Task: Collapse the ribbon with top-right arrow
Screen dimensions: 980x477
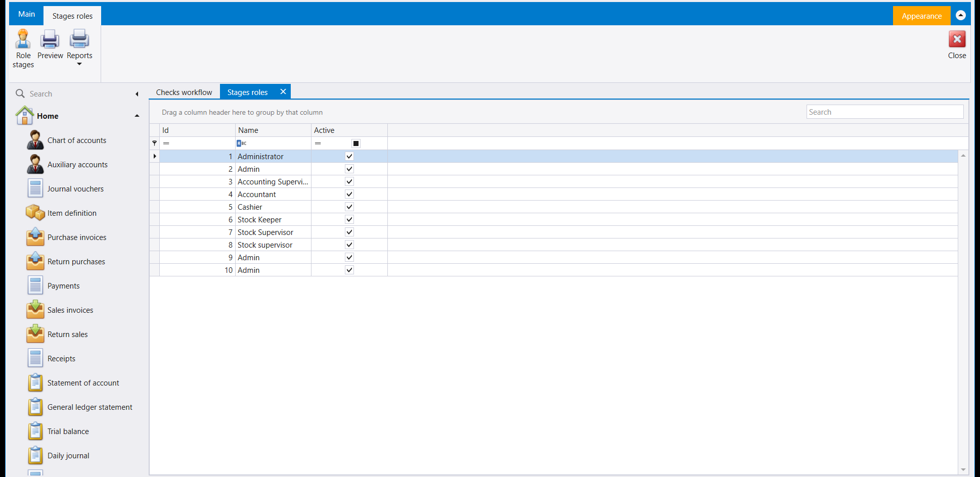Action: pos(961,15)
